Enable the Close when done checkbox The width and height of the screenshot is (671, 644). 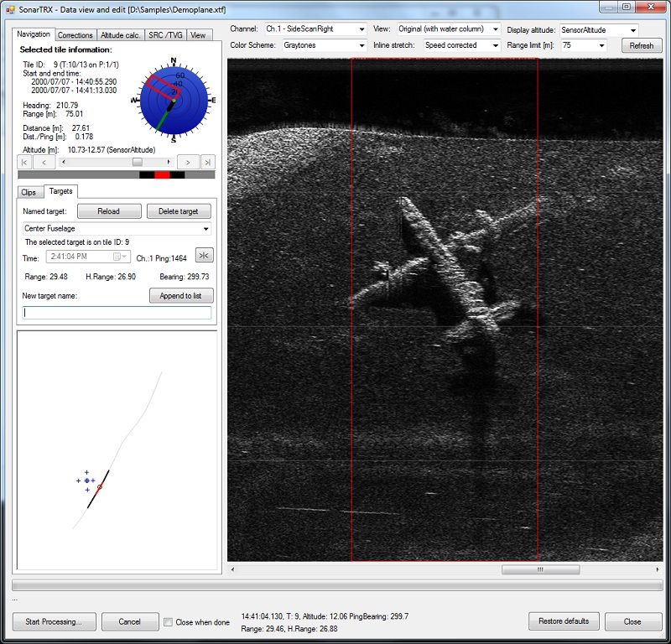tap(168, 622)
